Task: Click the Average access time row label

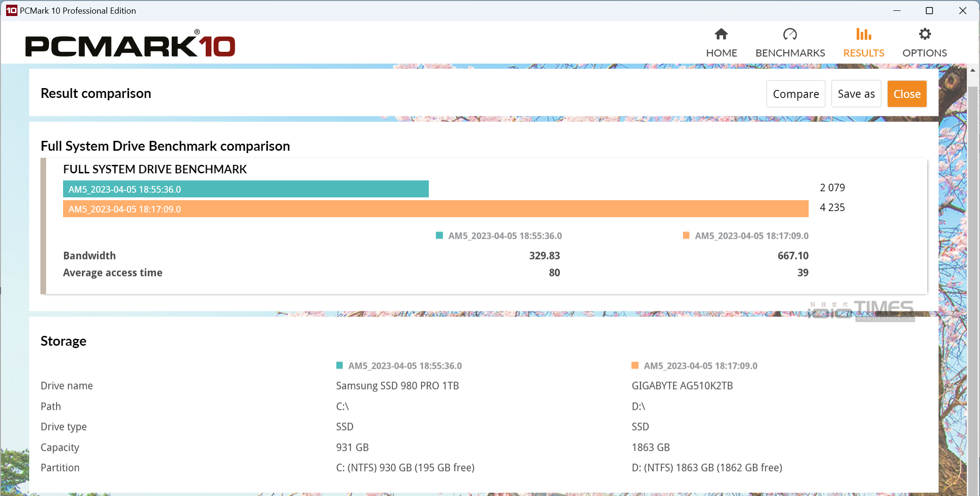Action: coord(112,273)
